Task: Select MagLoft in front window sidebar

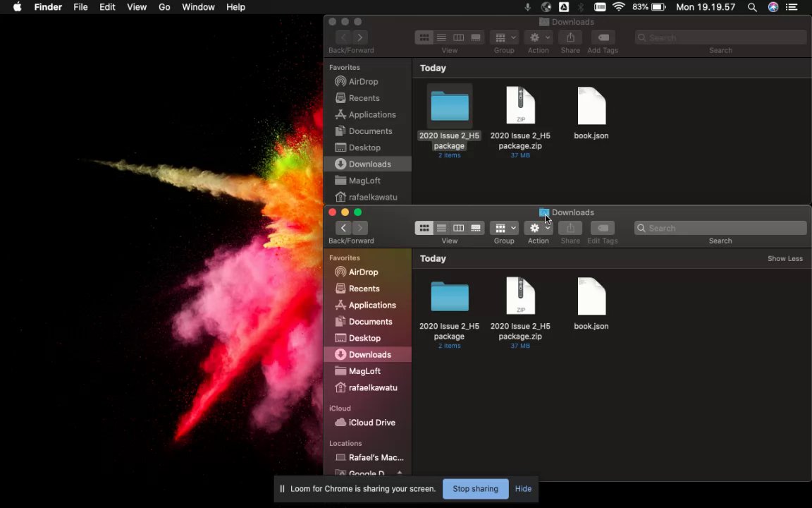Action: 367,371
